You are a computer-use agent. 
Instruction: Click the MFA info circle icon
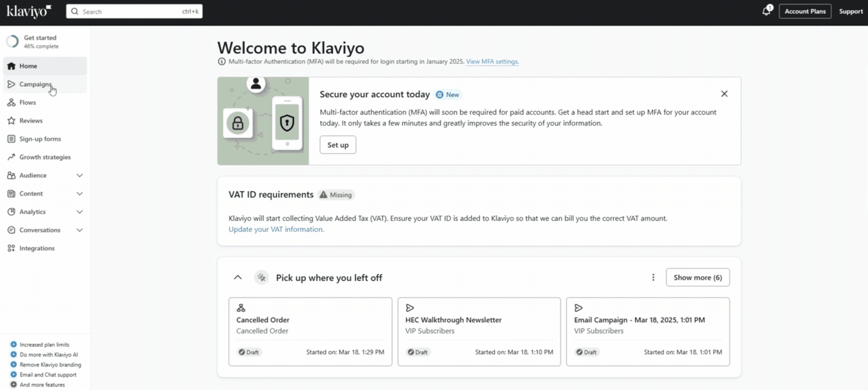(x=221, y=61)
